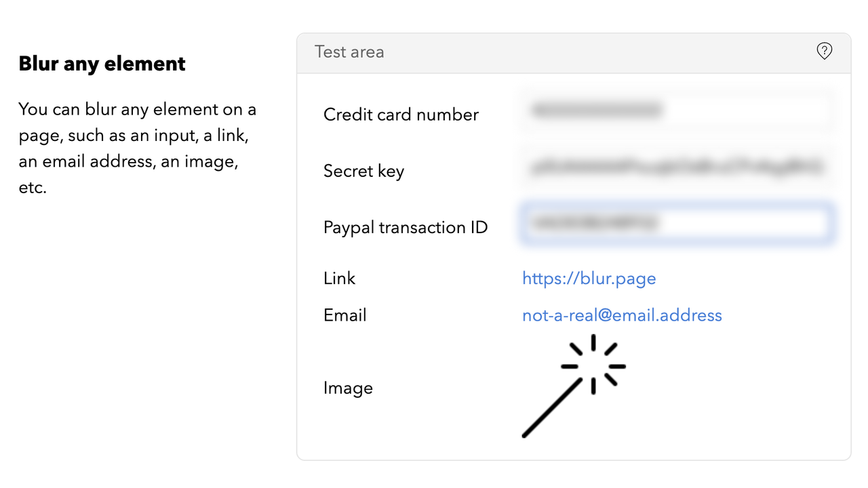Click the "Blur any element" heading
This screenshot has height=488, width=868.
point(102,64)
